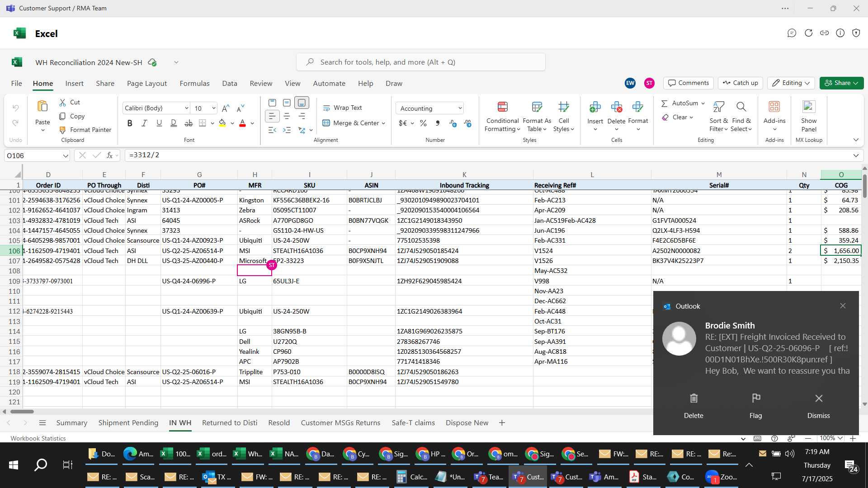868x488 pixels.
Task: Expand the Editing mode dropdown
Action: coord(807,83)
